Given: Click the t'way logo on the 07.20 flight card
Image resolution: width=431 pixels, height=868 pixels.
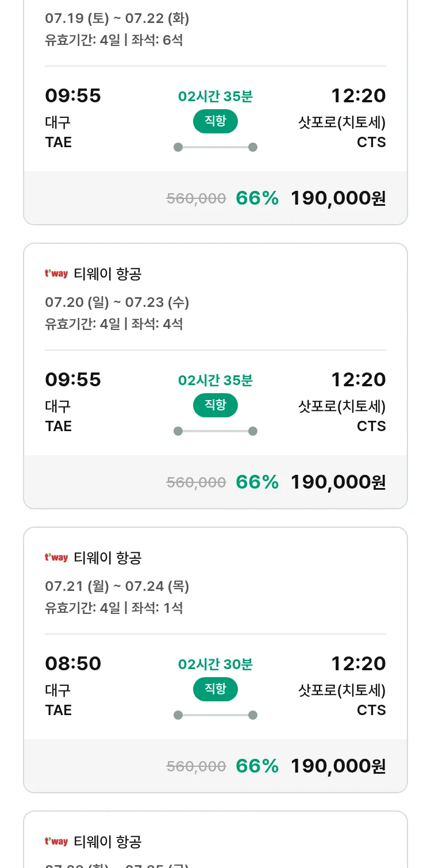Looking at the screenshot, I should tap(56, 274).
